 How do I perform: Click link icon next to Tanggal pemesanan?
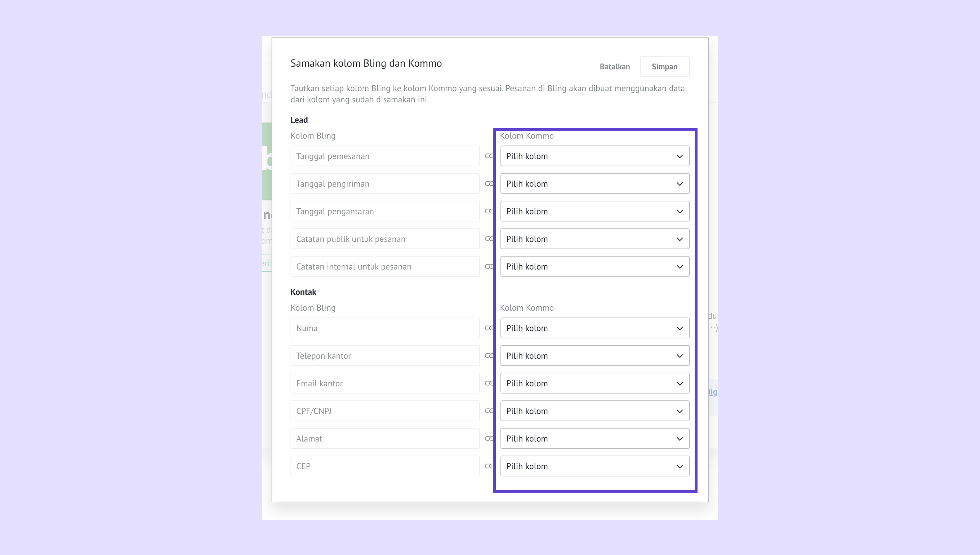click(489, 156)
